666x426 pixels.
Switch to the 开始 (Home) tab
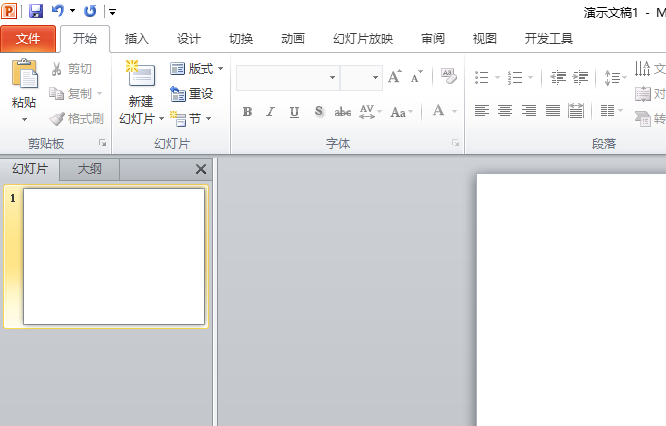(85, 39)
